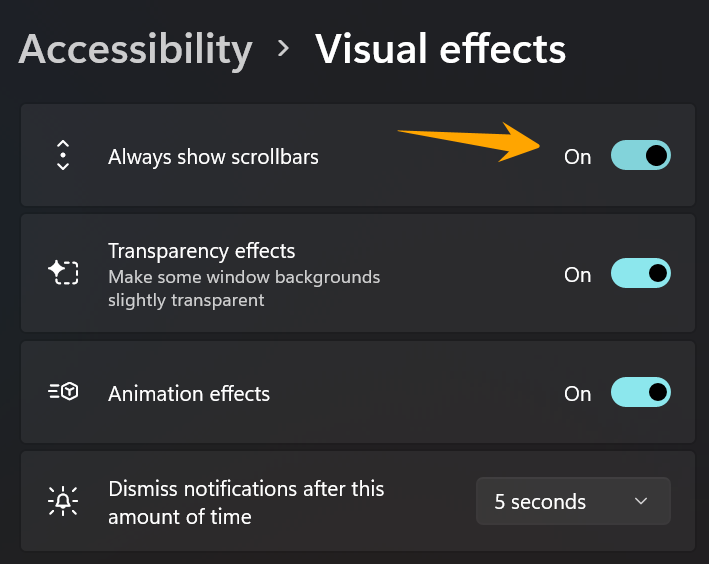Click the Transparency effects sparkle icon

pos(63,273)
